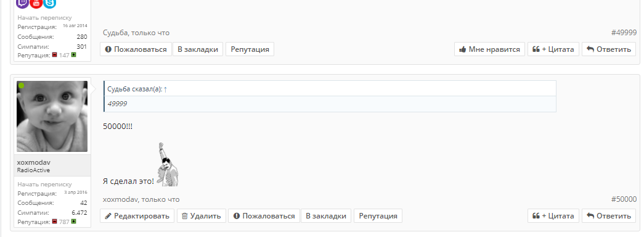Open xoxmodav's baby avatar image
644x237 pixels.
click(x=52, y=117)
